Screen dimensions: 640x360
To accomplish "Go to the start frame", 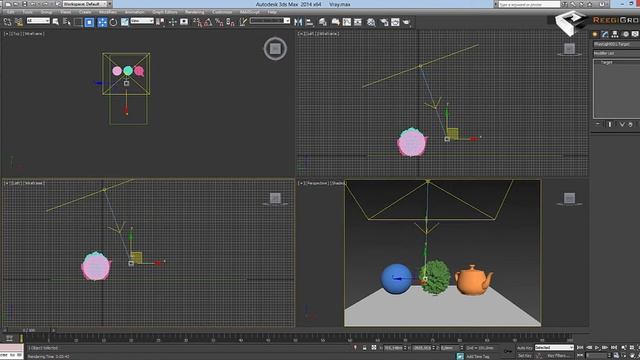I will click(580, 348).
